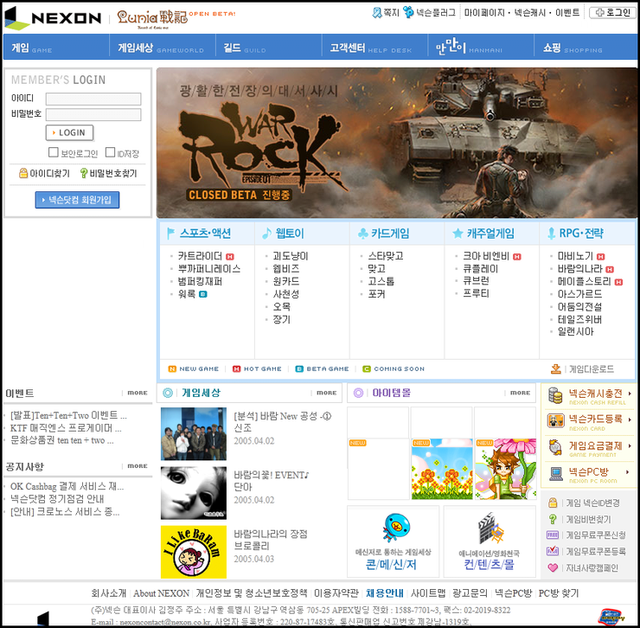Open 넥슨카드등록 card registration icon
640x628 pixels.
(x=555, y=420)
